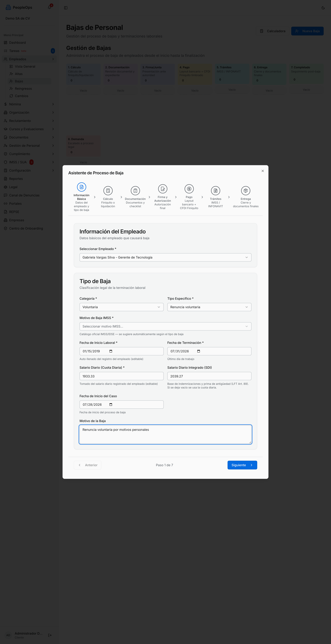Click the Fecha de Terminación date field
The image size is (331, 644).
click(209, 351)
